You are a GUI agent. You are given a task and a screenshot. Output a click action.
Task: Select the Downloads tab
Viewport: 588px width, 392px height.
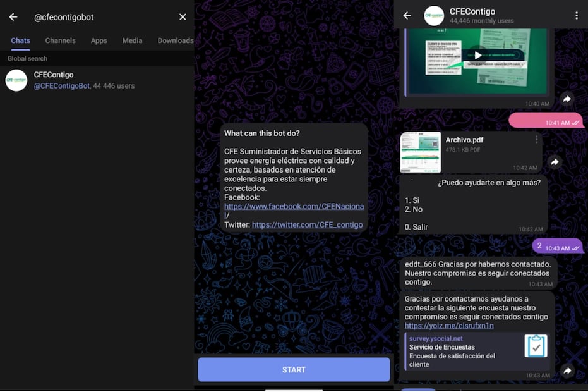click(175, 40)
